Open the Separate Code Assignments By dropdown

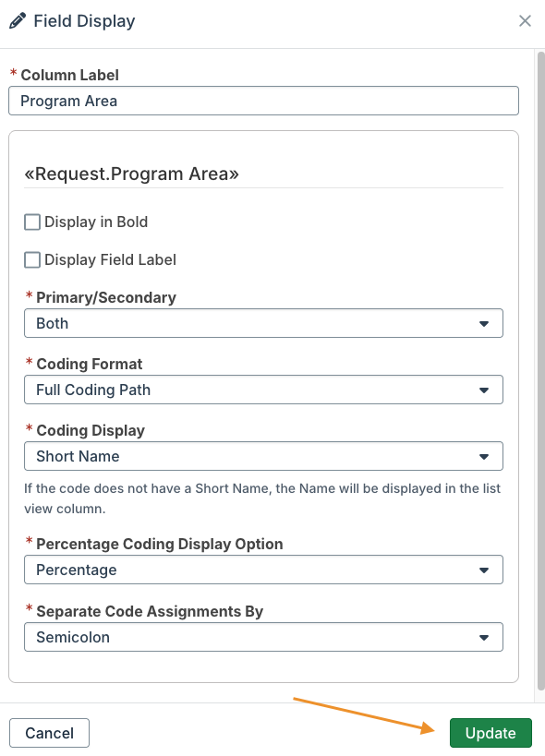click(263, 637)
